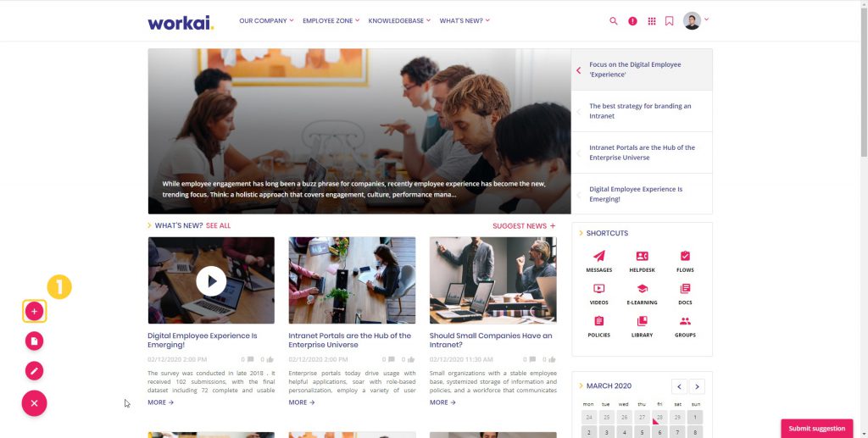Click the pencil edit floating button
Screen dimensions: 868x438
(34, 370)
